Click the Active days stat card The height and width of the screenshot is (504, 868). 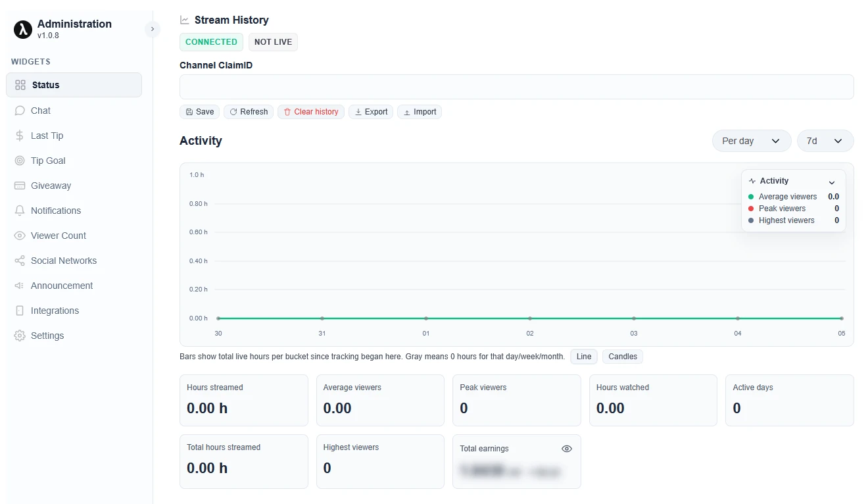click(790, 401)
